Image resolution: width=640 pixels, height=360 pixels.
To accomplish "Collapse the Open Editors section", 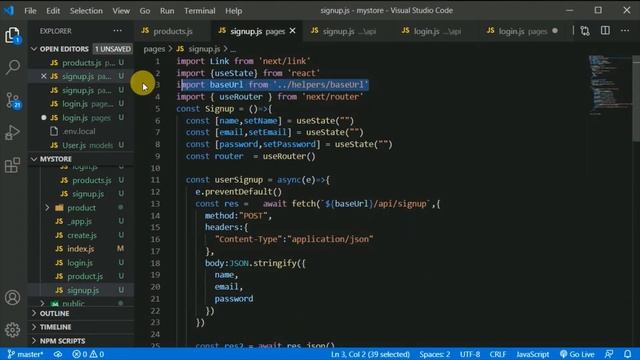I will [x=34, y=49].
